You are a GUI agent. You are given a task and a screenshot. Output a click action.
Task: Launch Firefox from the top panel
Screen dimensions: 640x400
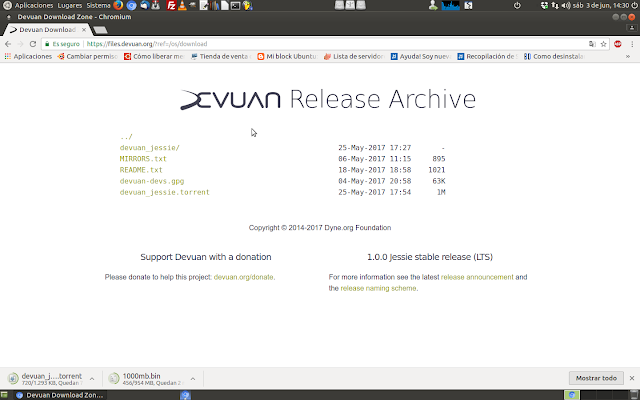(118, 5)
